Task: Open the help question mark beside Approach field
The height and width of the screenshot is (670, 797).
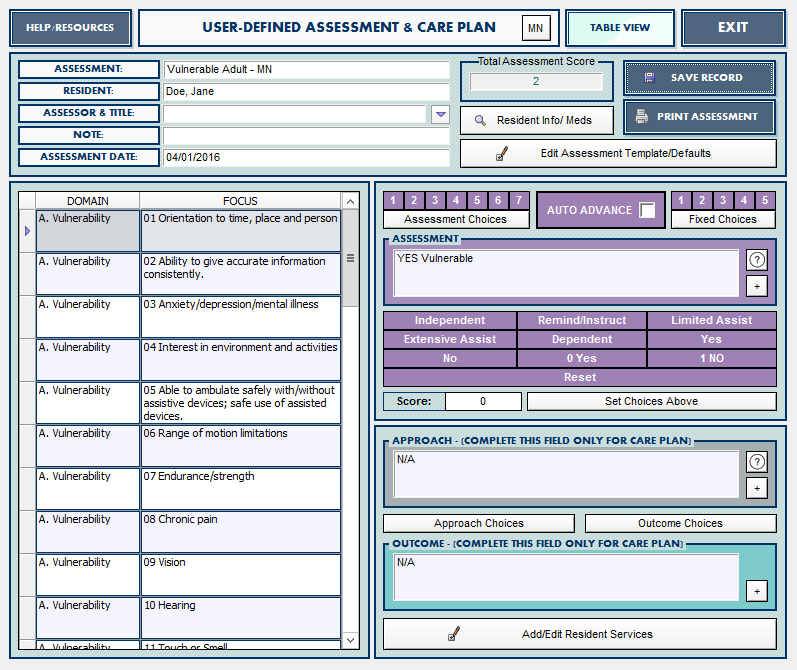Action: pyautogui.click(x=757, y=462)
